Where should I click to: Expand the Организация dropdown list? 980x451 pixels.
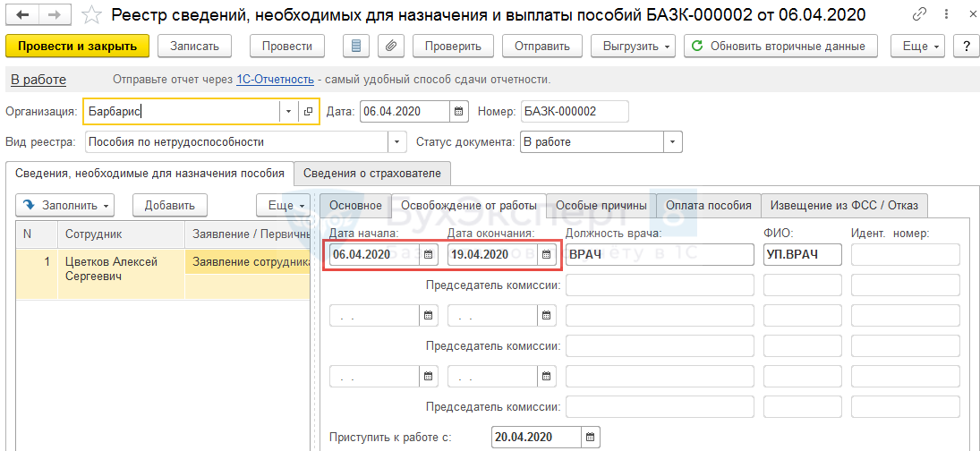tap(288, 112)
